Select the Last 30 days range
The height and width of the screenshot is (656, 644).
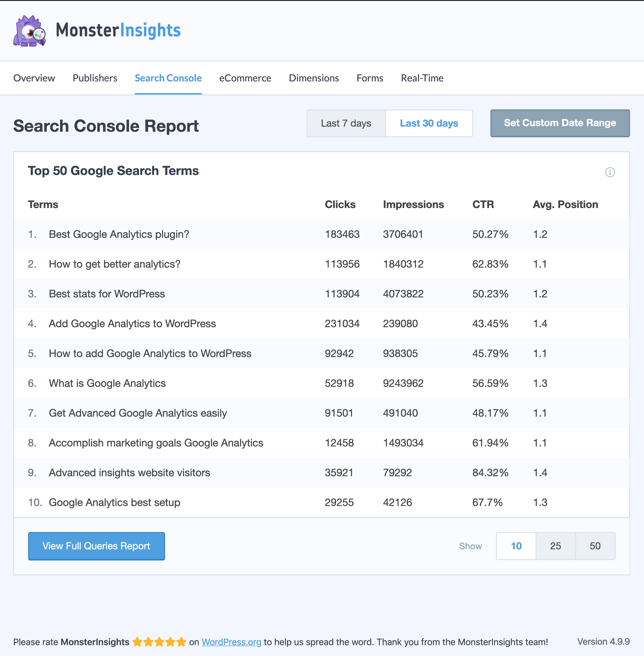428,123
